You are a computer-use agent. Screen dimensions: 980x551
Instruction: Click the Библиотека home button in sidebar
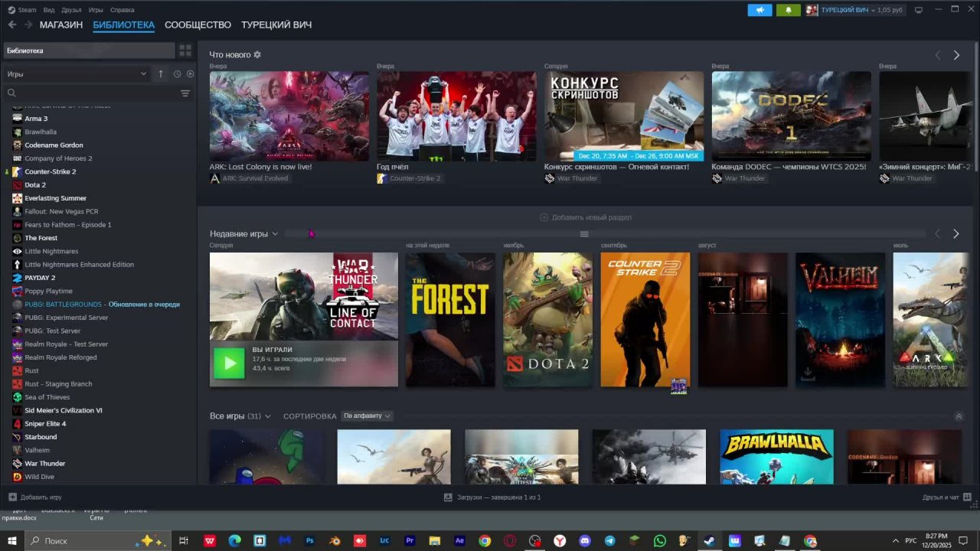(89, 51)
